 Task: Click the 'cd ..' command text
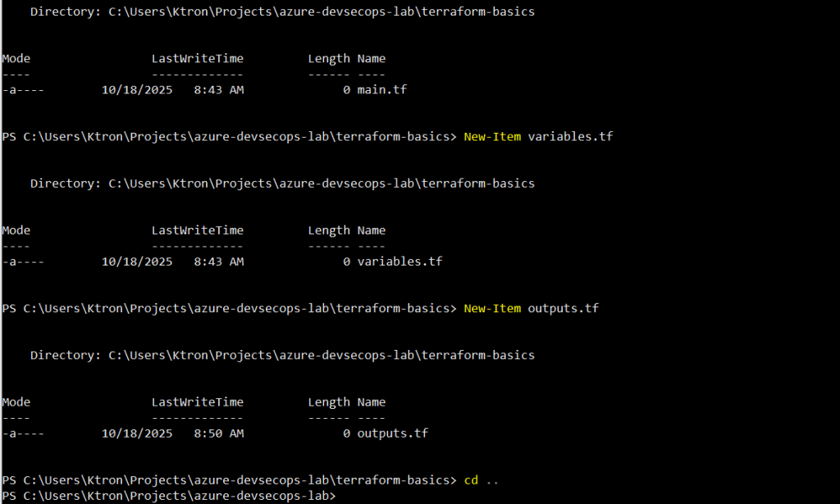point(482,480)
